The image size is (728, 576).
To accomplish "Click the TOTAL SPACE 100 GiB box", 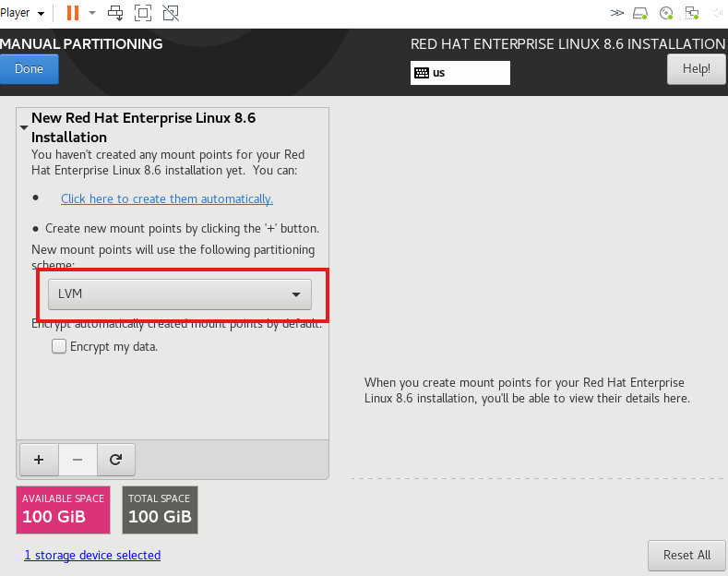I will [161, 510].
